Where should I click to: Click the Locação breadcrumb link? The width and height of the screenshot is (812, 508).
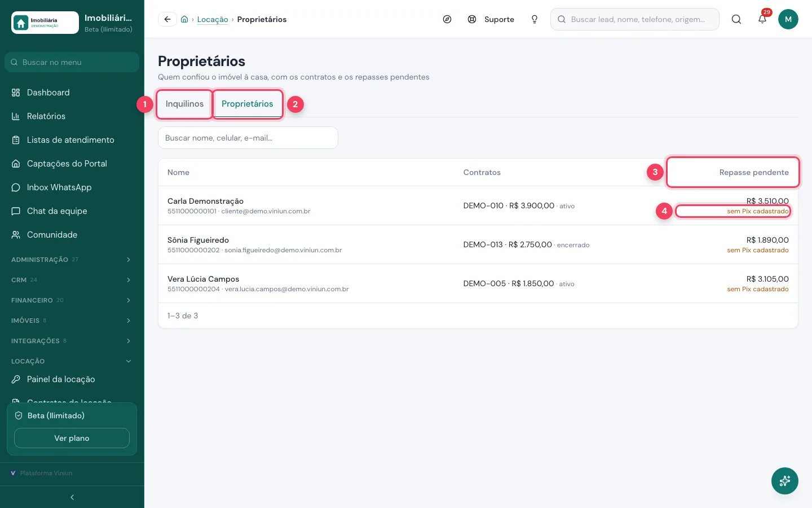(x=213, y=19)
